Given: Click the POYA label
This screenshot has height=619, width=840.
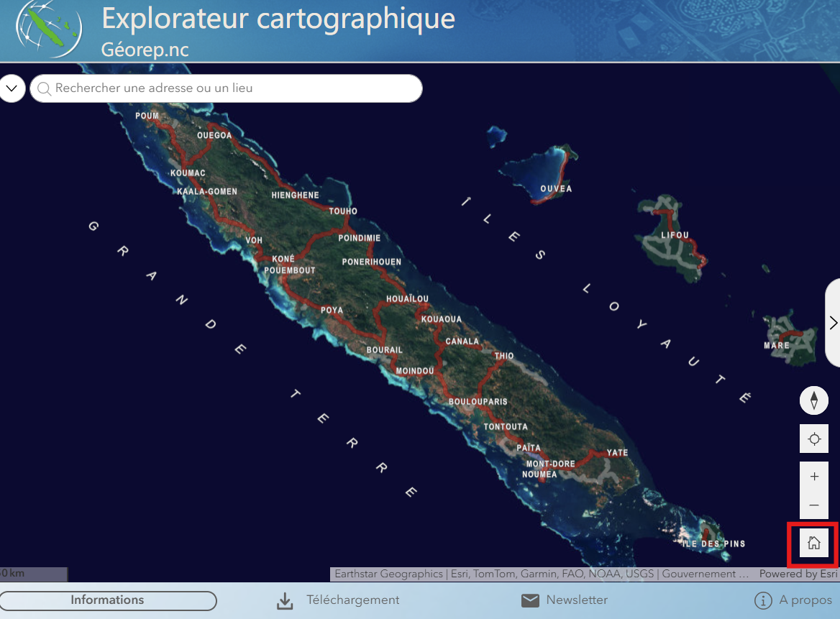Looking at the screenshot, I should click(x=332, y=310).
